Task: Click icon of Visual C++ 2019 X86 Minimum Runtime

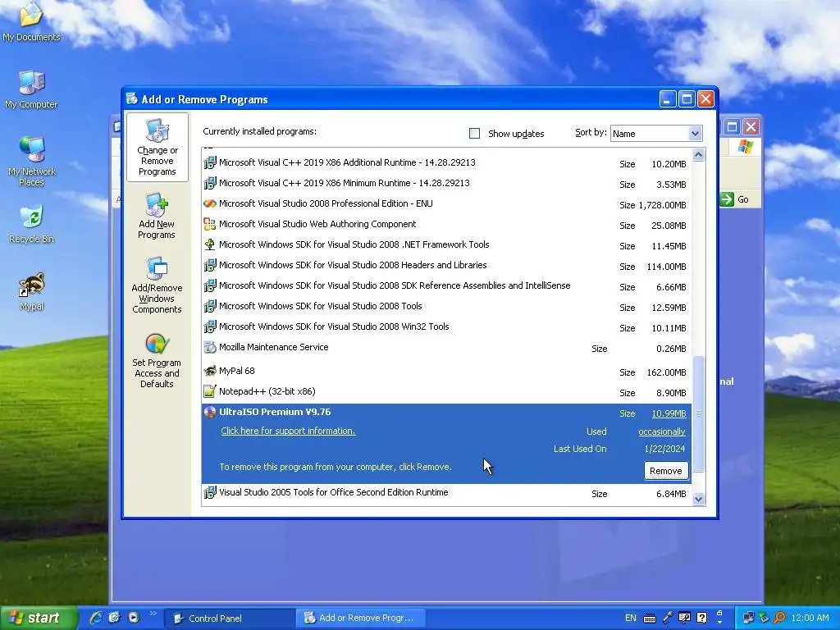Action: click(210, 183)
